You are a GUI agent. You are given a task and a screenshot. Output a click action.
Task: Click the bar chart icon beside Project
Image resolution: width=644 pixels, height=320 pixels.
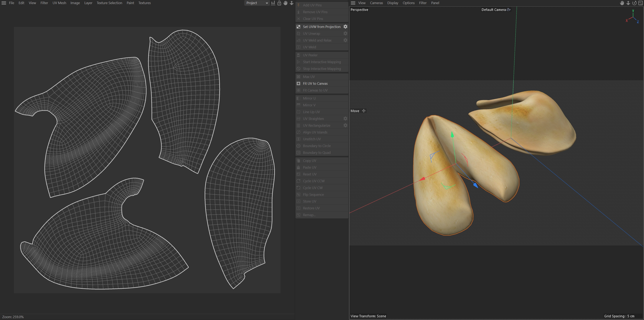[273, 3]
